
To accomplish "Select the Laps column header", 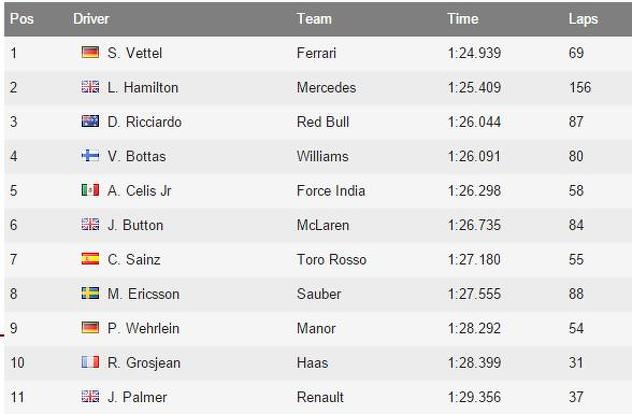I will (583, 19).
